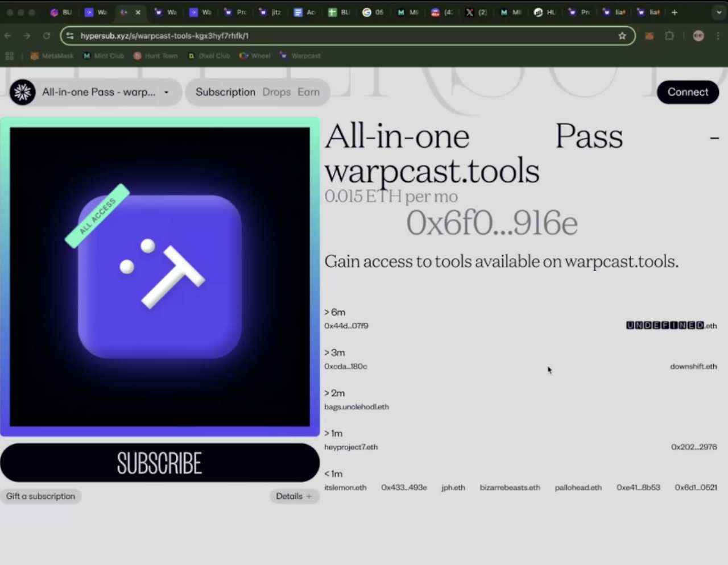View site information in the address bar

point(69,36)
